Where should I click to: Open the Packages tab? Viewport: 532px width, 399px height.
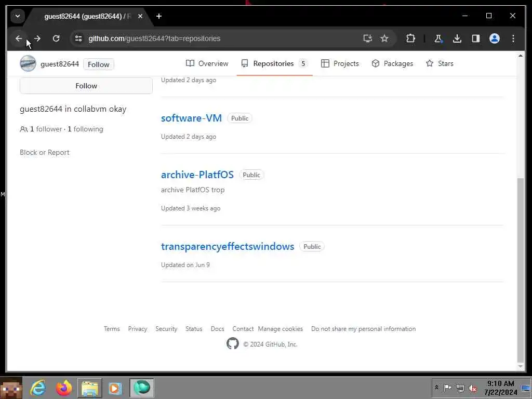tap(392, 63)
